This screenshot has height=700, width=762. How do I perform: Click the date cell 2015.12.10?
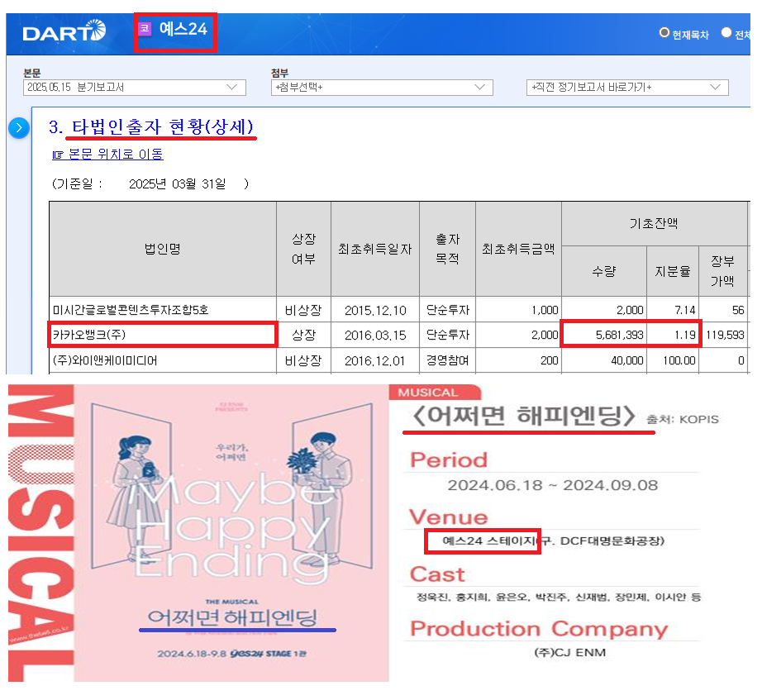(375, 310)
